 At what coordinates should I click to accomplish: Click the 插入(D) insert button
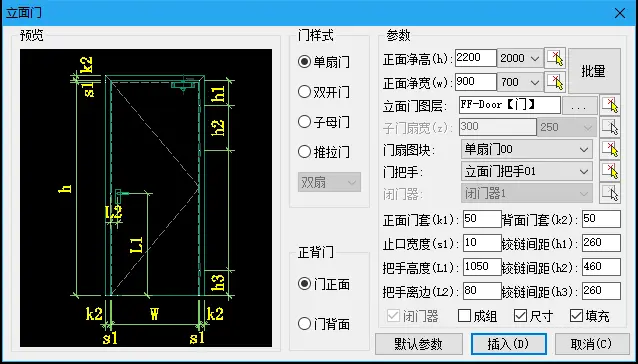click(x=509, y=344)
